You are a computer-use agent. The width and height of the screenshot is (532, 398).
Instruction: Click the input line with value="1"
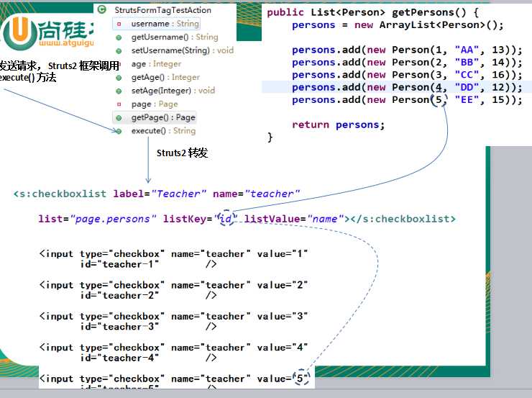coord(173,253)
